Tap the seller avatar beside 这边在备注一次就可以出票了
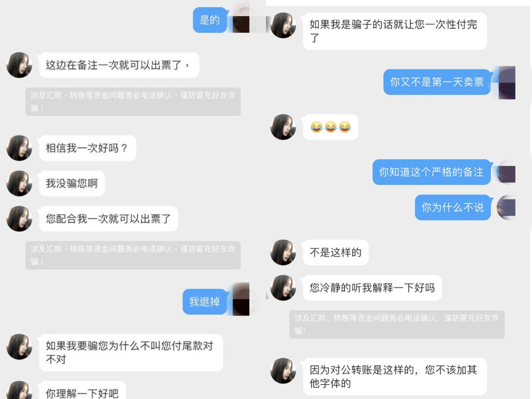Screen dimensions: 532x399 click(x=19, y=65)
